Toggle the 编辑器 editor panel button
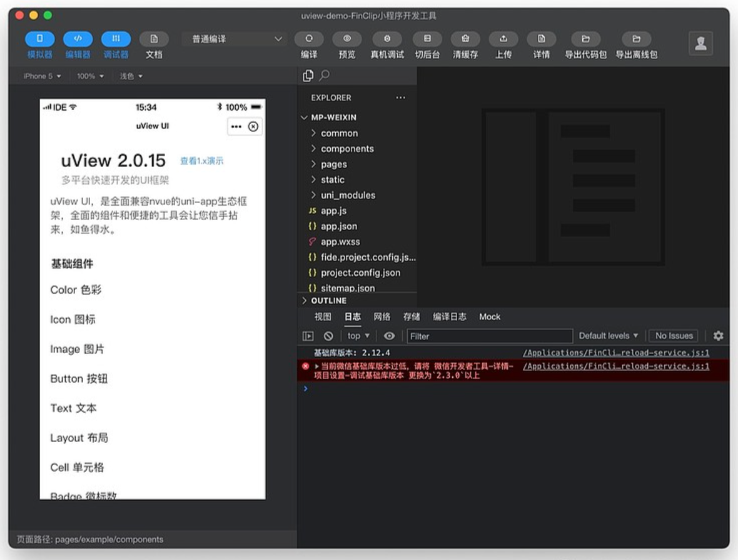 coord(78,39)
